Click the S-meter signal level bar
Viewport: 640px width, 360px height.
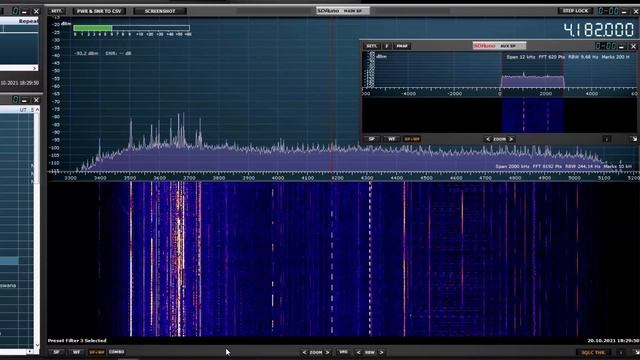pyautogui.click(x=131, y=28)
